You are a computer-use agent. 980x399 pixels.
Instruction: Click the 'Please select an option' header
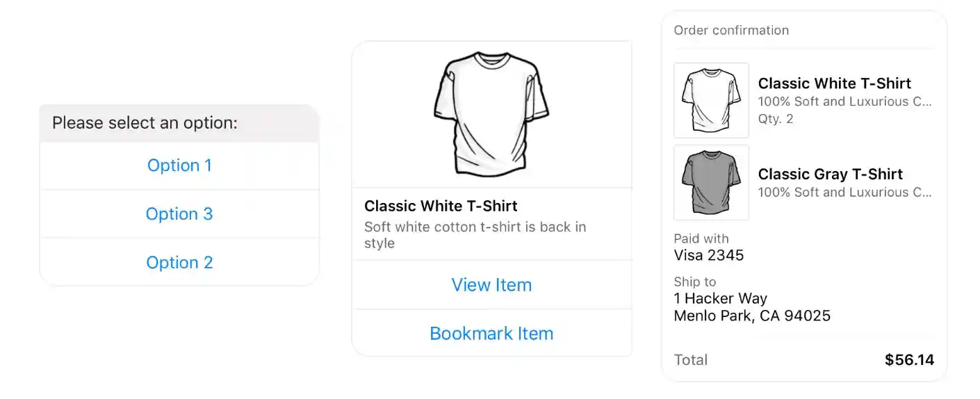click(145, 123)
